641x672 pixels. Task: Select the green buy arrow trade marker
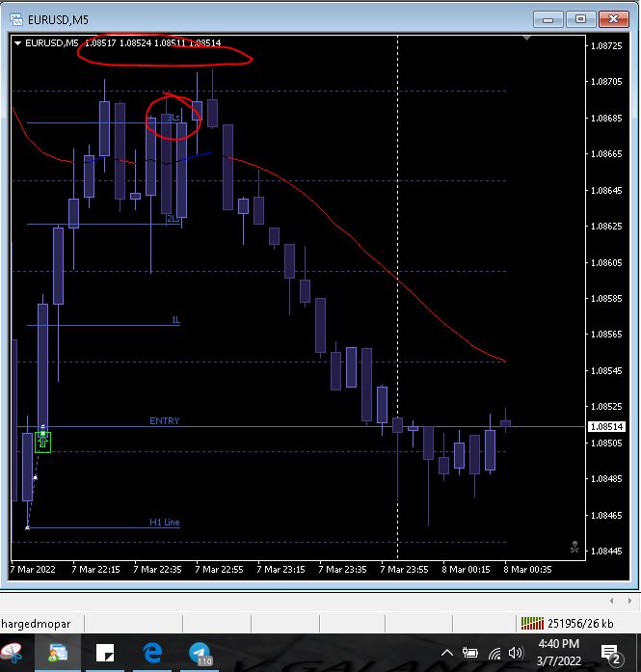coord(42,442)
